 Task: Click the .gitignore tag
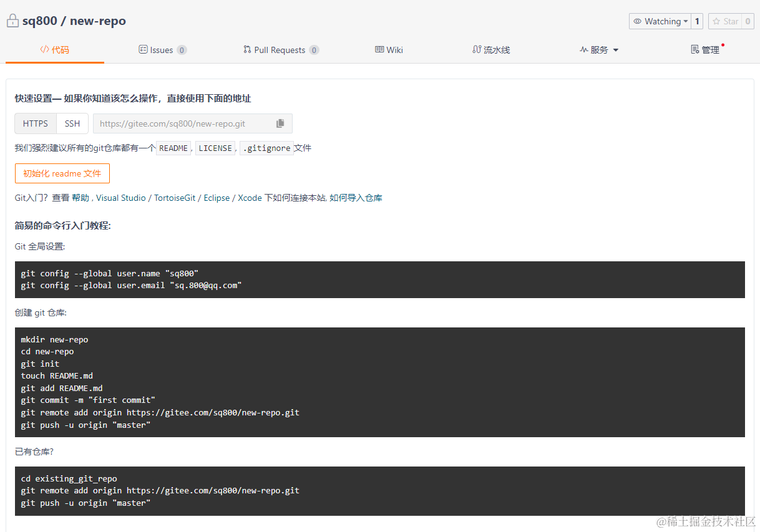click(x=266, y=148)
